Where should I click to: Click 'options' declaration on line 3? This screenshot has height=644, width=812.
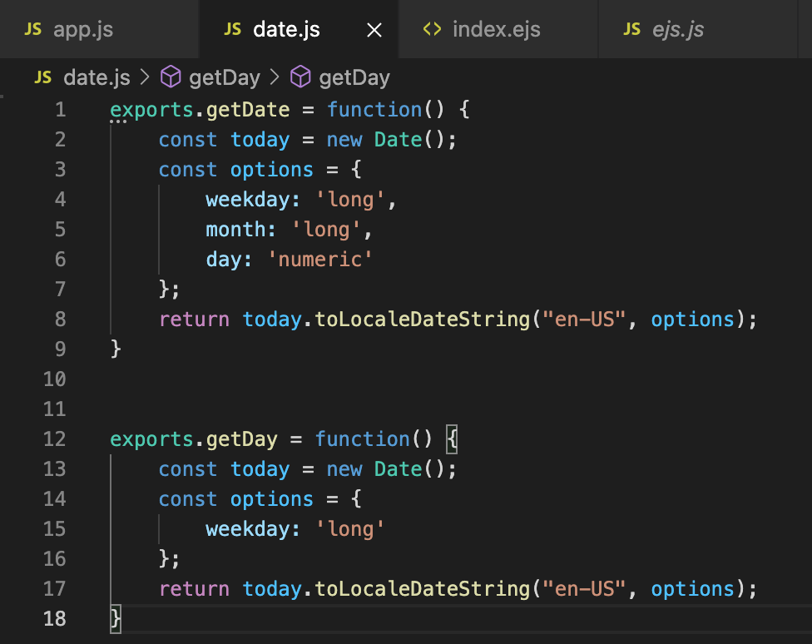[272, 170]
